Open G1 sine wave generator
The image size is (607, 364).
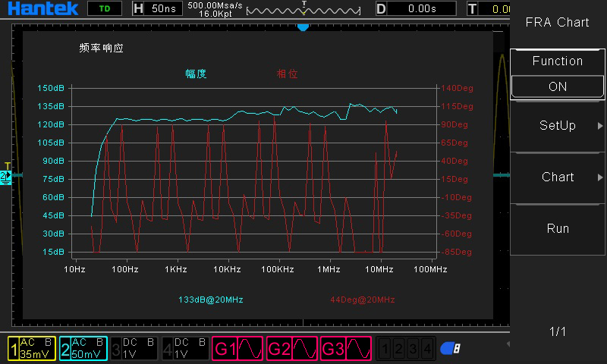[x=237, y=348]
